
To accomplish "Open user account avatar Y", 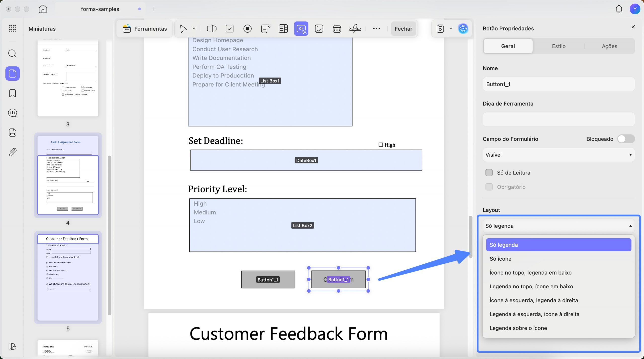I will pos(635,9).
